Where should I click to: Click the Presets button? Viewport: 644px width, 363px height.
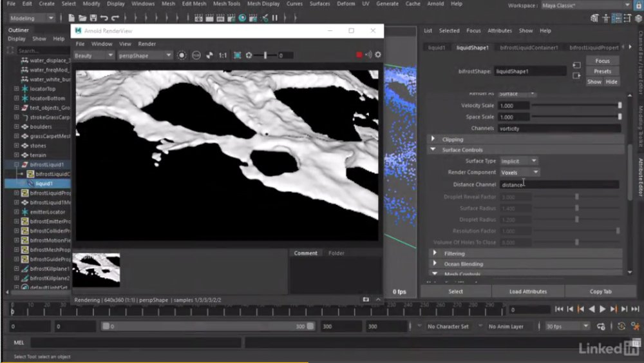[x=602, y=71]
